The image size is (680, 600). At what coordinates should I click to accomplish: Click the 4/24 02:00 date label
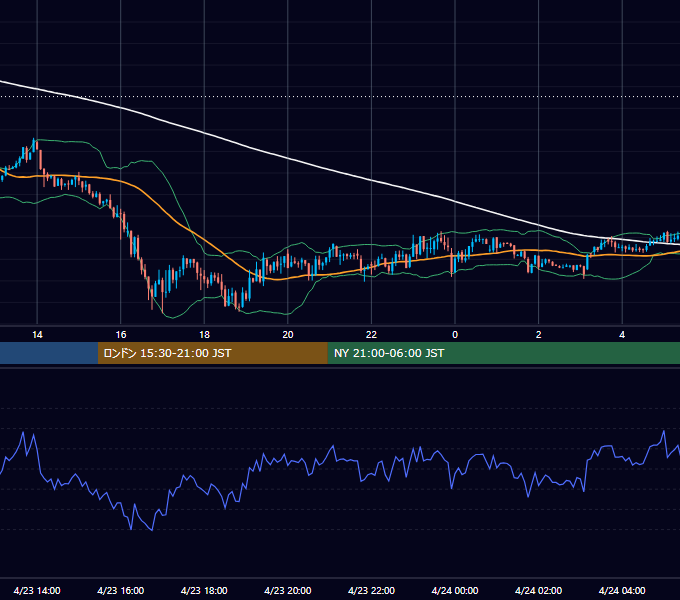538,590
